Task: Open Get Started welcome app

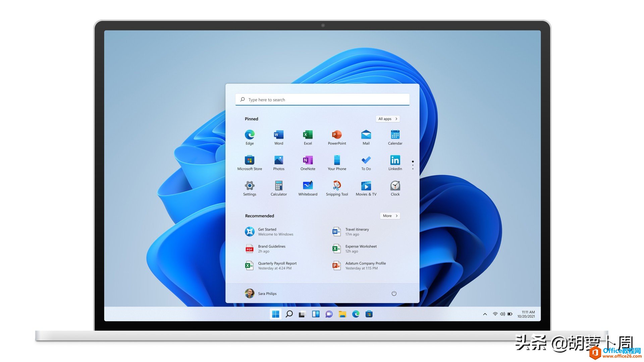Action: coord(266,232)
